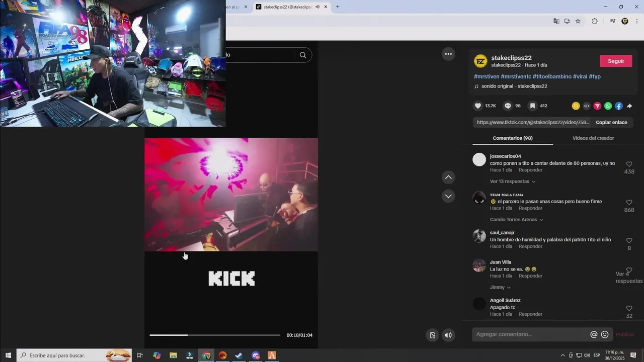Screen dimensions: 644x362
Task: Show hidden system tray icons chevron
Action: pos(562,355)
